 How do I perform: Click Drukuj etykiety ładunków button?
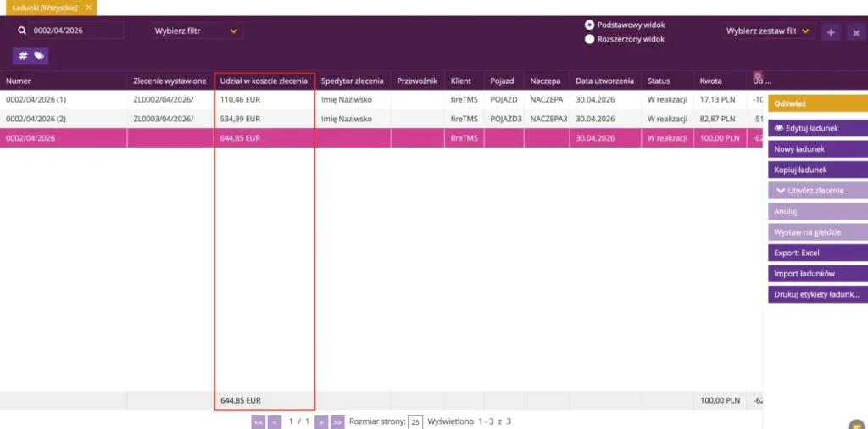(x=818, y=294)
